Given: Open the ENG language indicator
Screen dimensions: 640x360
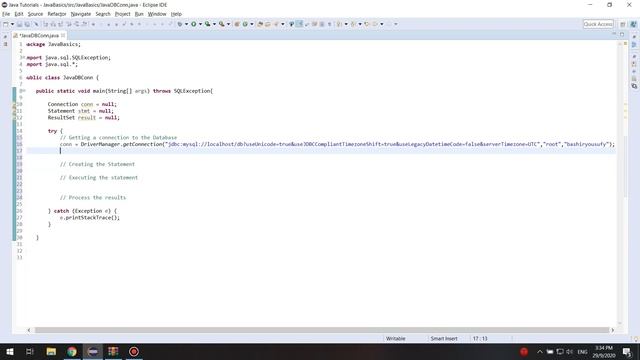Looking at the screenshot, I should point(582,351).
